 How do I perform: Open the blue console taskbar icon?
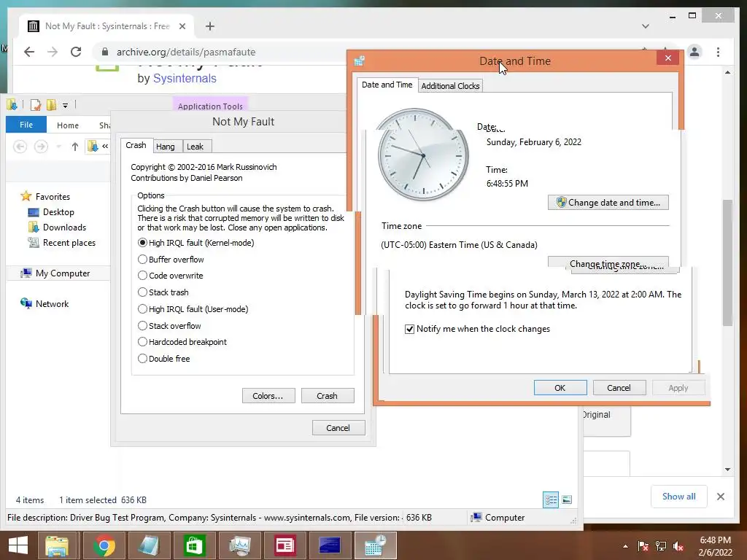330,545
